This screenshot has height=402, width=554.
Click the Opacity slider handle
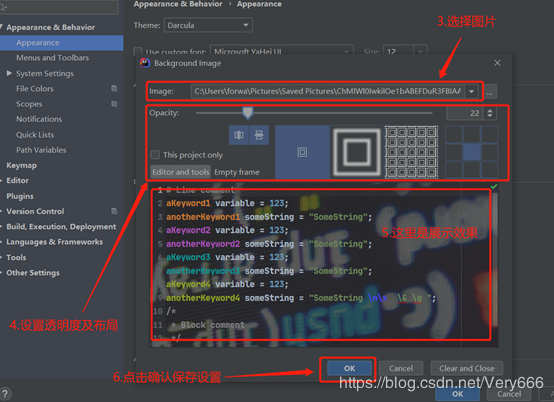[x=248, y=113]
